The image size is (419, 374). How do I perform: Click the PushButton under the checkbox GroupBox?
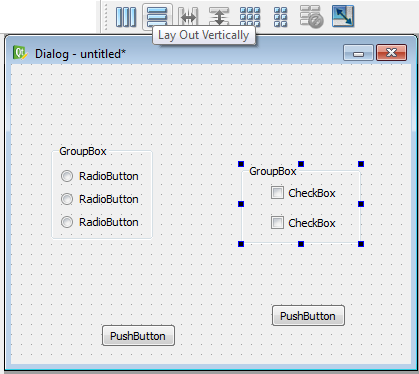[x=308, y=316]
